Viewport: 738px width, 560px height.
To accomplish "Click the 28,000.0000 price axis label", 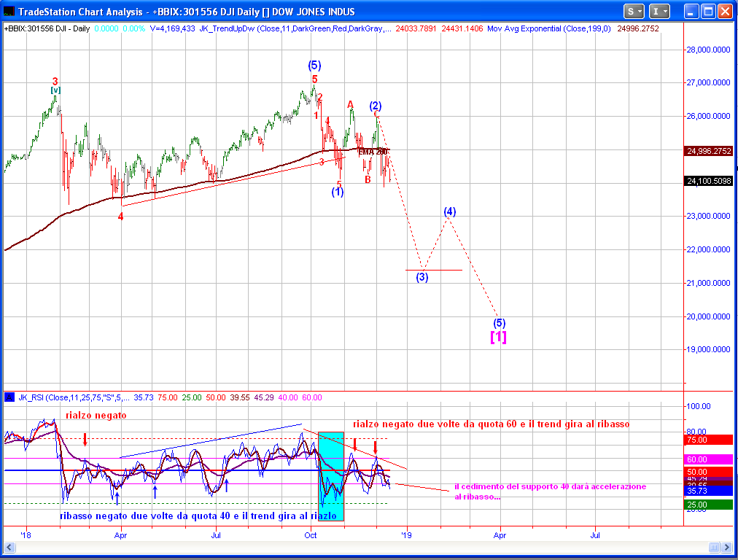I will click(x=708, y=50).
